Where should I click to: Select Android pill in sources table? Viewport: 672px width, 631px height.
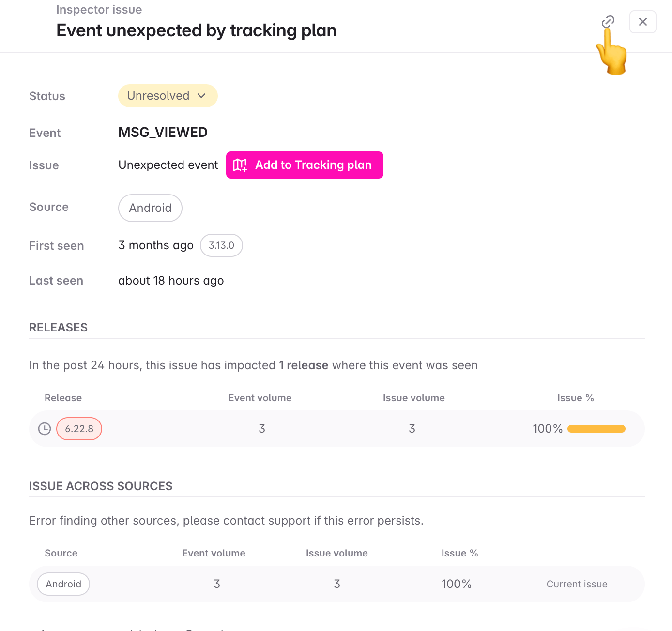[x=63, y=584]
